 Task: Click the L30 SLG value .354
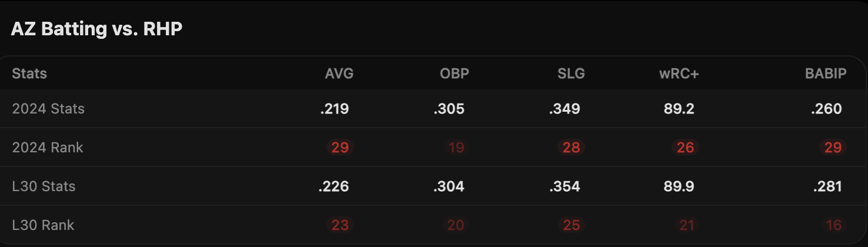click(x=565, y=186)
